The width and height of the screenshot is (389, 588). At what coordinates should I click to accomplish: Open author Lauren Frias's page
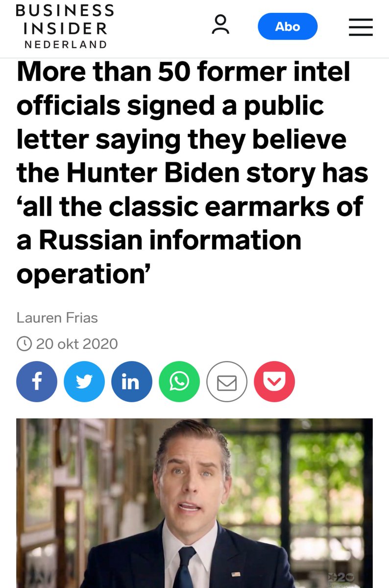pyautogui.click(x=57, y=318)
